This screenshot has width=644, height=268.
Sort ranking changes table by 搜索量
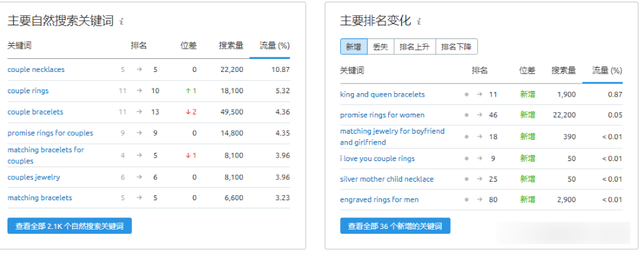pos(564,71)
